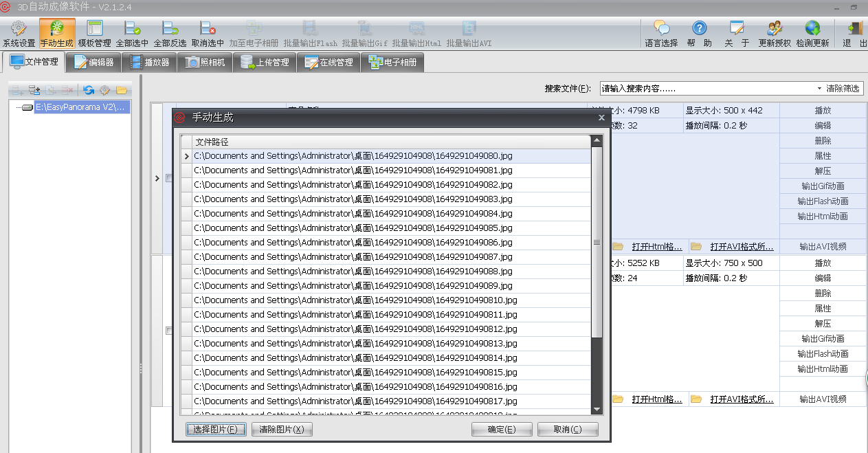
Task: Open 语言选择 language selection
Action: pyautogui.click(x=661, y=34)
